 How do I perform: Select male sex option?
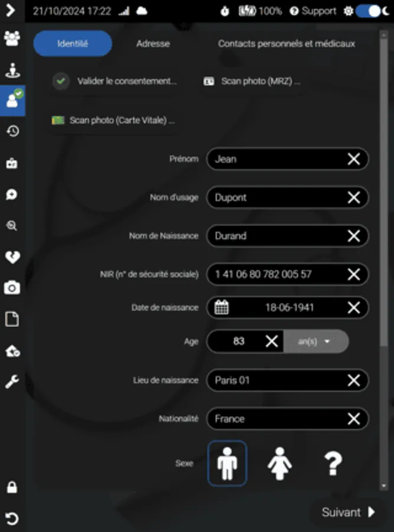[x=227, y=463]
